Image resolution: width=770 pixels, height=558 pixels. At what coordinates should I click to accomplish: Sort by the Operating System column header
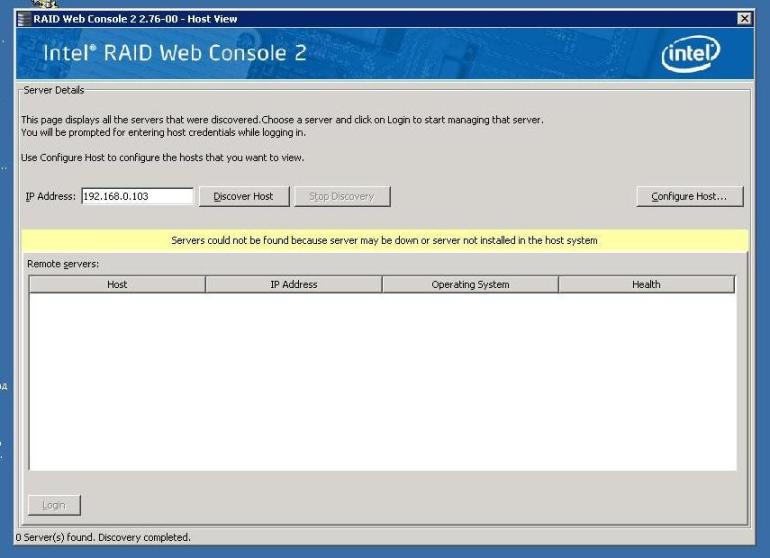pos(470,284)
